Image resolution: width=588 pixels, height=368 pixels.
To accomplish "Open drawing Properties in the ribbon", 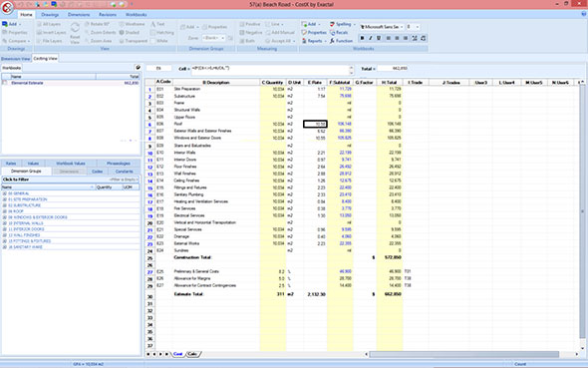I will click(x=15, y=32).
